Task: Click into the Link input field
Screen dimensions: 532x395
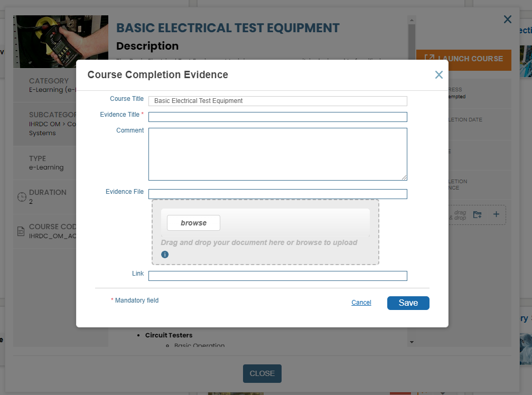Action: [277, 276]
